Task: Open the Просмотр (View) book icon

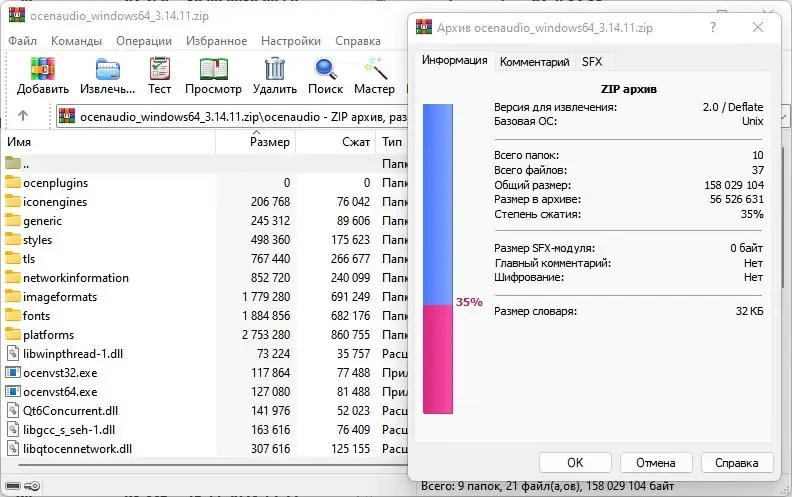Action: point(214,69)
